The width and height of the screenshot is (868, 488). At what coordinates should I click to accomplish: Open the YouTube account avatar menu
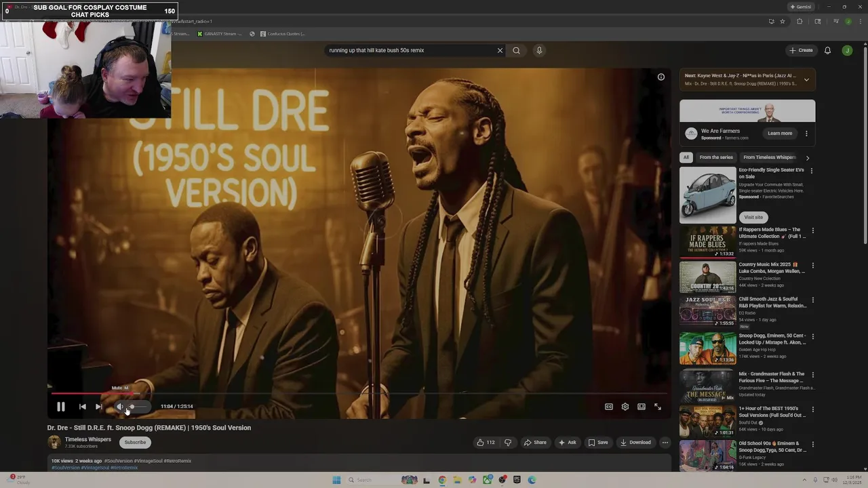[x=847, y=50]
